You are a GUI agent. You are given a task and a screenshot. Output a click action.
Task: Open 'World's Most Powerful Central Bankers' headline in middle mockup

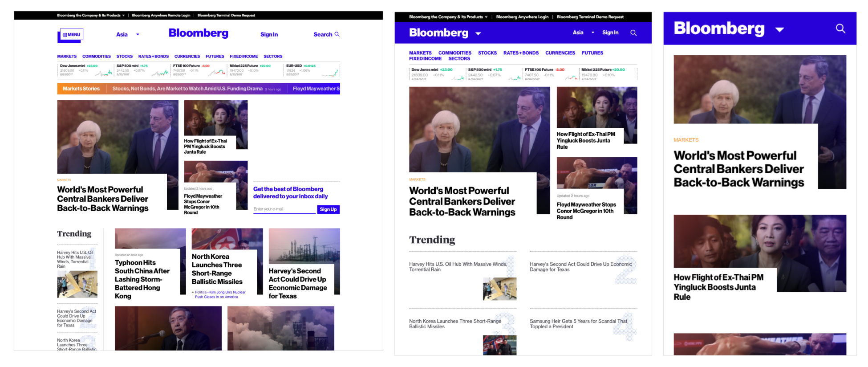(462, 201)
